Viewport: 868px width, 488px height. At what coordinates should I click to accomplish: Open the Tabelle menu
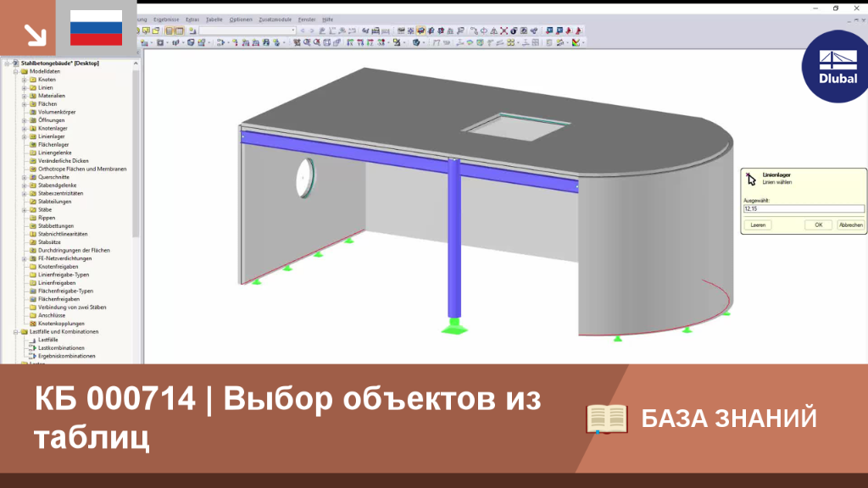tap(214, 19)
